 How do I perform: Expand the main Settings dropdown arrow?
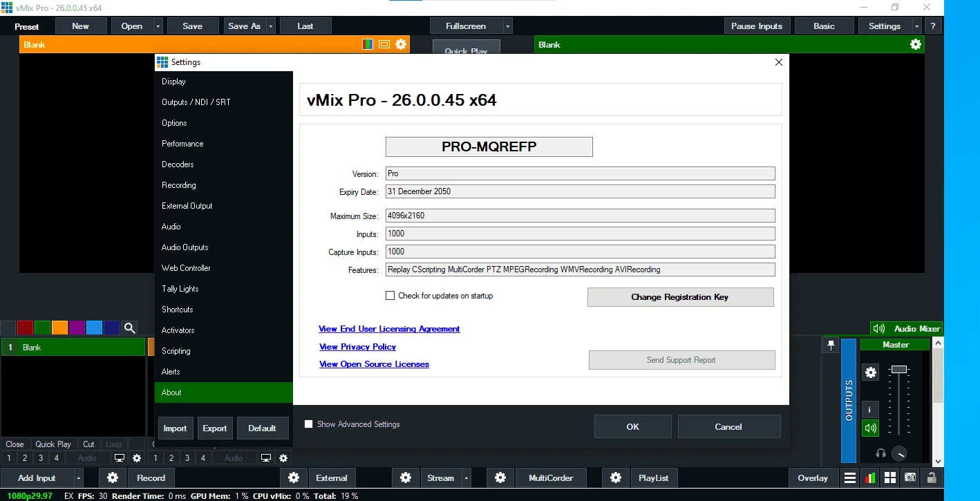coord(917,26)
